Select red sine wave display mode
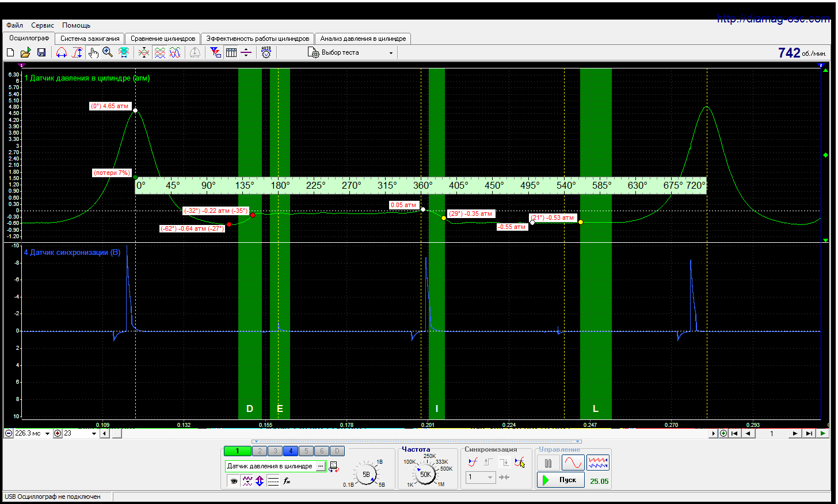838x504 pixels. tap(573, 463)
